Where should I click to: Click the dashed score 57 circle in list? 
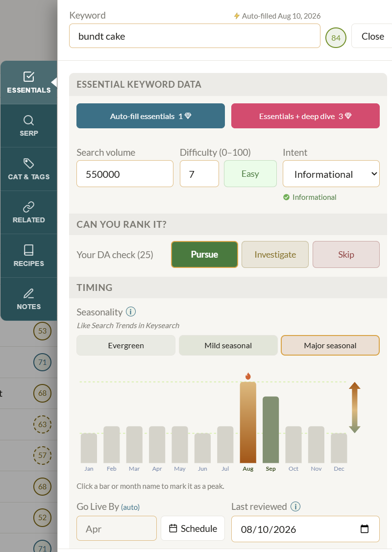pyautogui.click(x=42, y=455)
